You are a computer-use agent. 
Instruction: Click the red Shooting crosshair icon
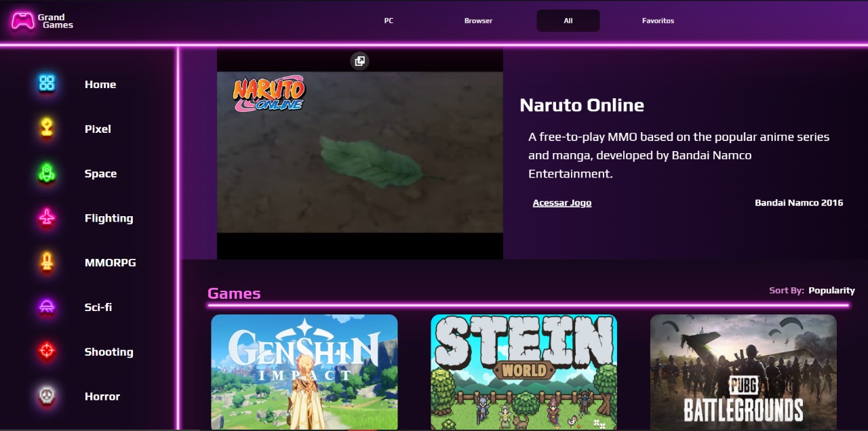point(47,351)
